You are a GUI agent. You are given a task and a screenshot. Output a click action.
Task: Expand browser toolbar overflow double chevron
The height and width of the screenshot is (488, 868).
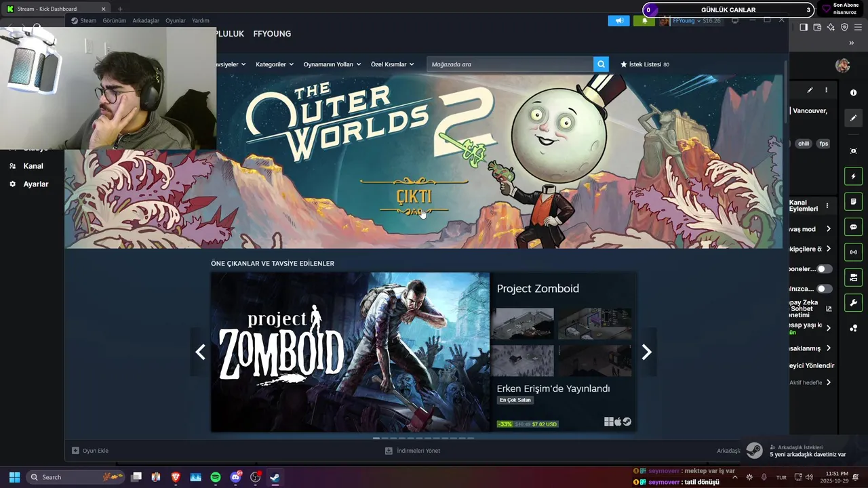(852, 43)
